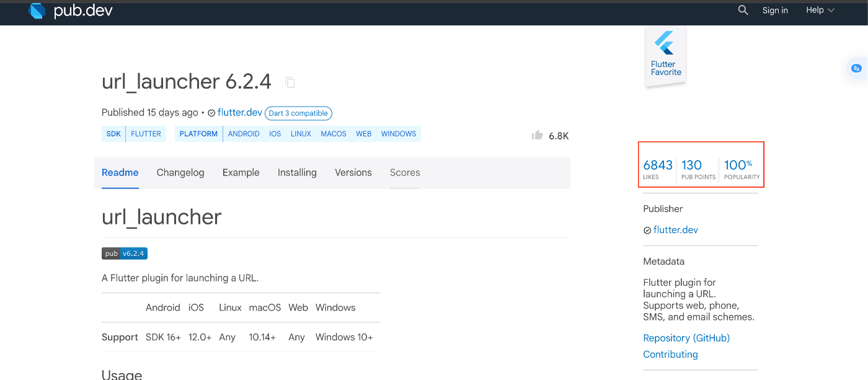Image resolution: width=868 pixels, height=380 pixels.
Task: Switch to the Readme tab
Action: pyautogui.click(x=120, y=173)
